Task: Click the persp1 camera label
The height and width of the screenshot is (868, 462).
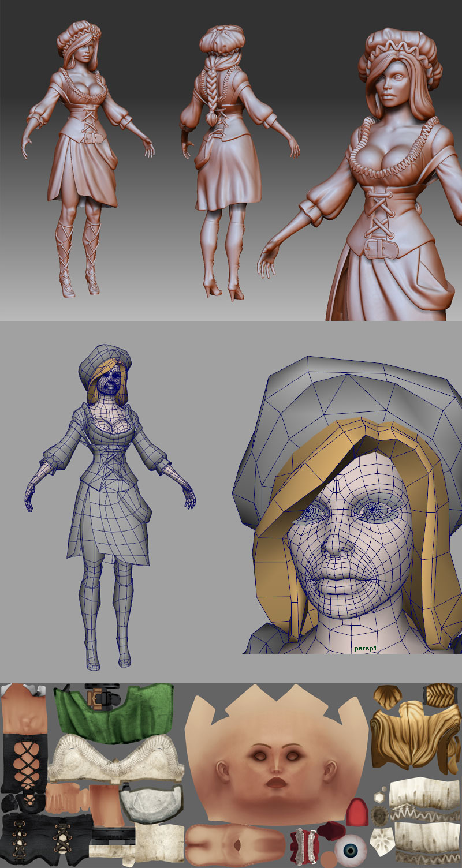Action: (x=368, y=648)
